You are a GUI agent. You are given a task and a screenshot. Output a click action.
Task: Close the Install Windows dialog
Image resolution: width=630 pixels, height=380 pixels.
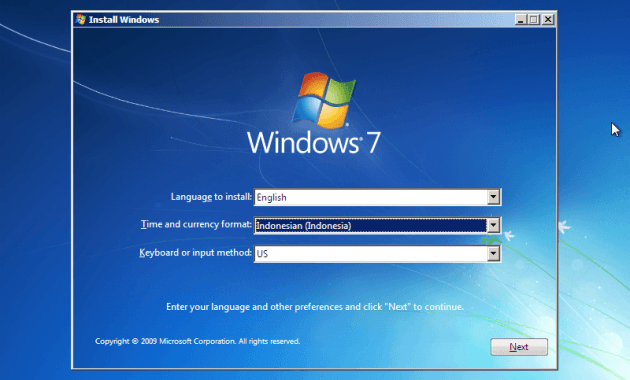(548, 19)
